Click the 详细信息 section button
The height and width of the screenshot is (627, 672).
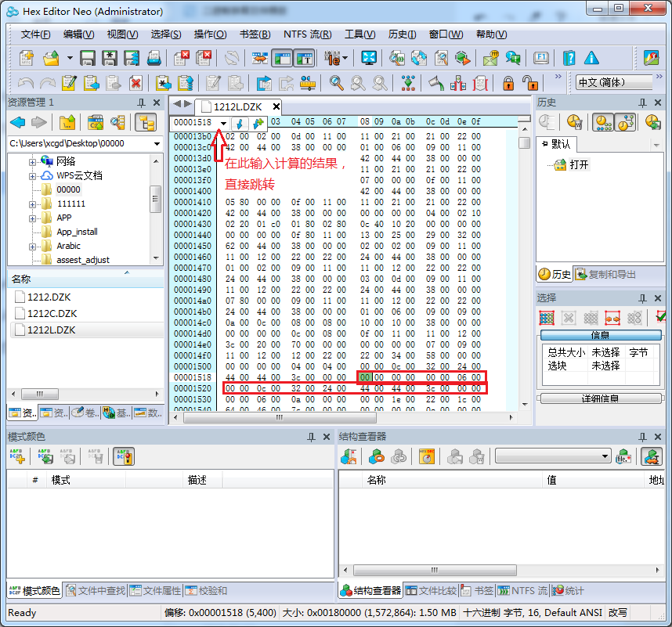click(x=600, y=398)
